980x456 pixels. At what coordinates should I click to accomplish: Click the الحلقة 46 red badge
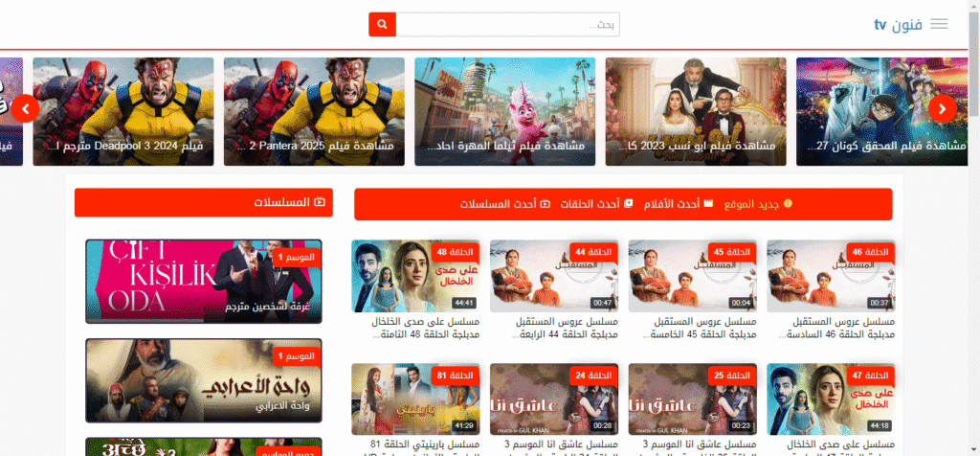tap(871, 252)
